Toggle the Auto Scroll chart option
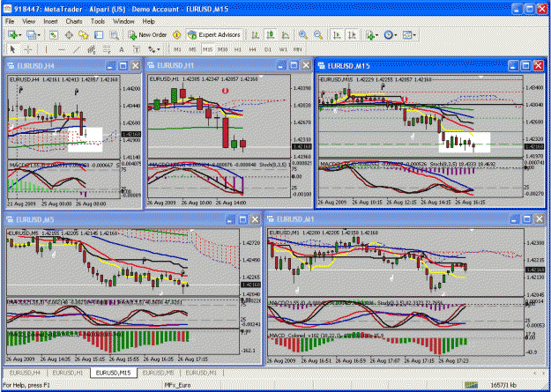The height and width of the screenshot is (392, 551). pyautogui.click(x=337, y=35)
